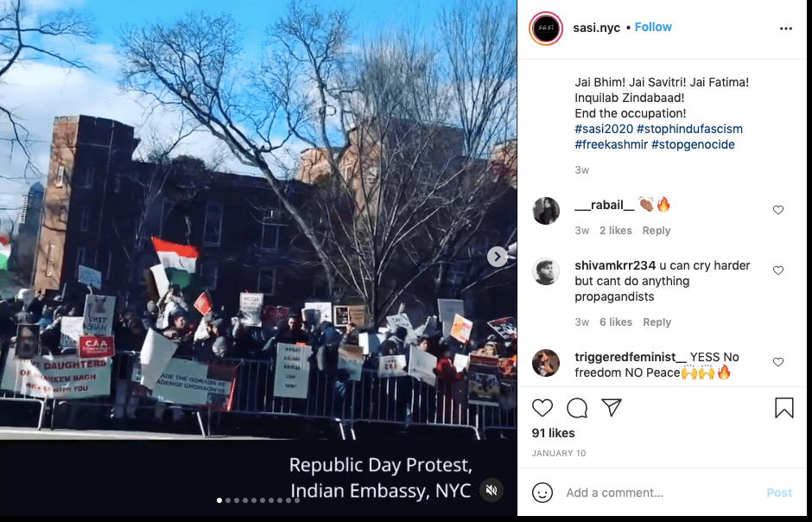Open the emoji picker smiley icon

(542, 493)
